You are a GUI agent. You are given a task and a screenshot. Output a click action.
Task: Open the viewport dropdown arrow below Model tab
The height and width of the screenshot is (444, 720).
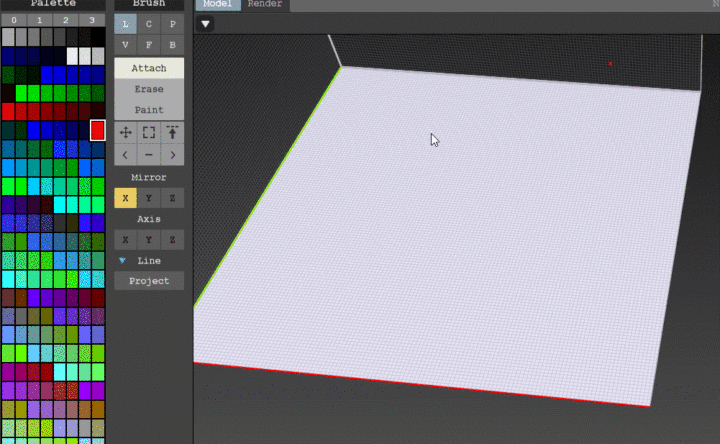coord(205,24)
